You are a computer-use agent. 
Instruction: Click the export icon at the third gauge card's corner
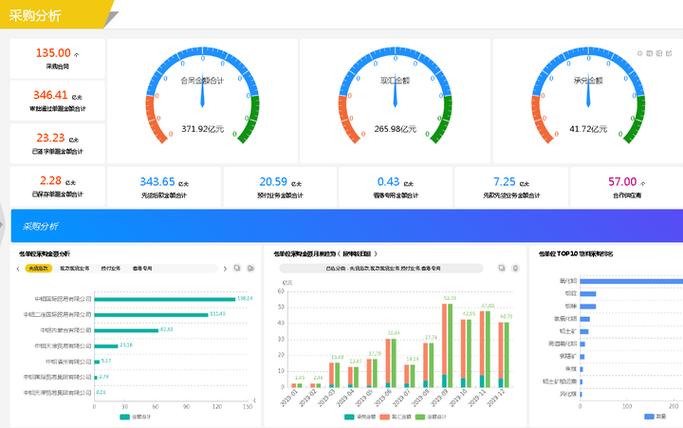(x=669, y=53)
